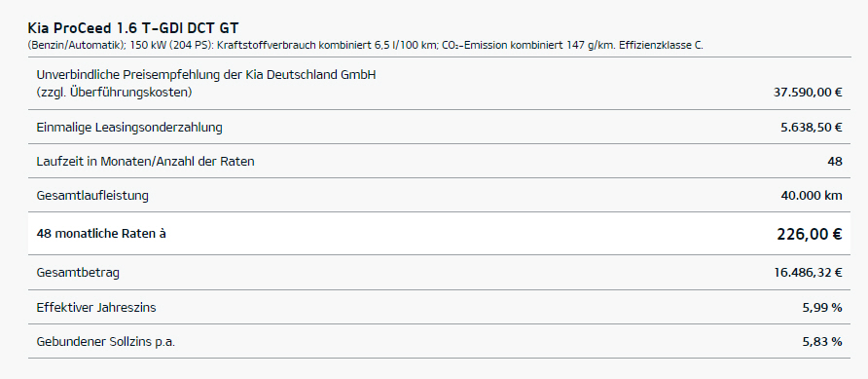Click the 40.000 km mileage value
Viewport: 868px width, 379px height.
click(x=811, y=196)
